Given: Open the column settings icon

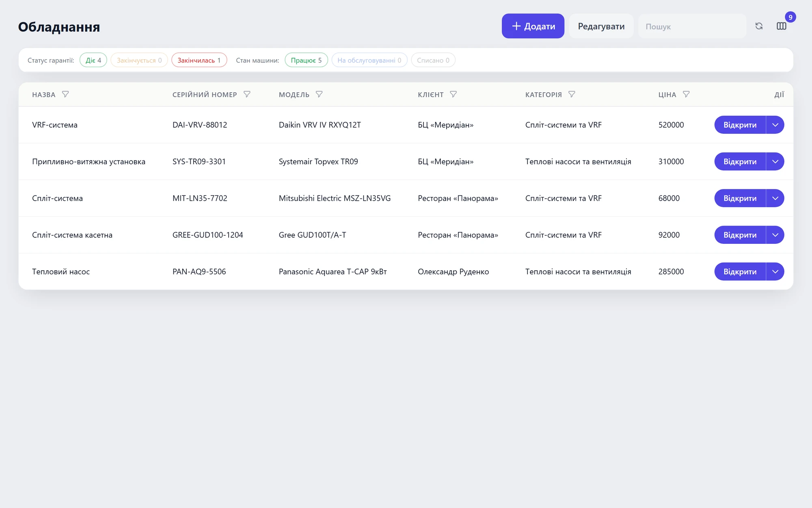Looking at the screenshot, I should click(782, 26).
